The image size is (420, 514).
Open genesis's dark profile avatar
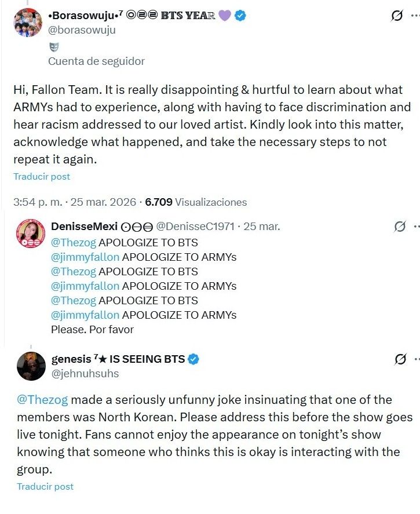point(31,366)
